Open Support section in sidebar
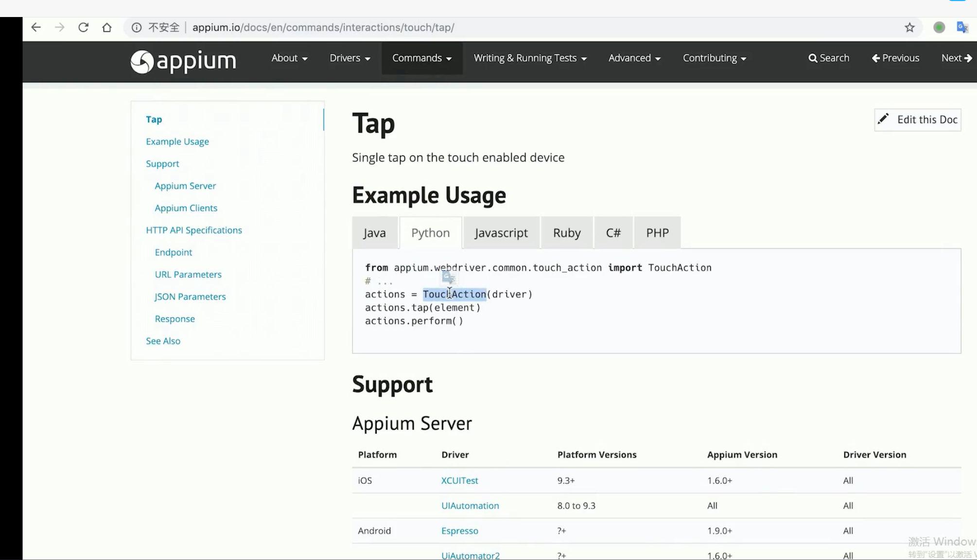The image size is (977, 560). tap(162, 164)
